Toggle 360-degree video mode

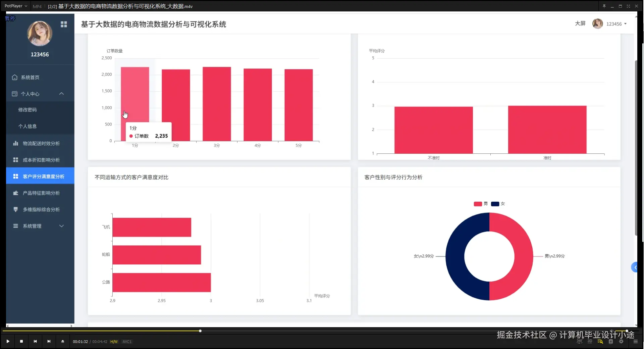(579, 341)
